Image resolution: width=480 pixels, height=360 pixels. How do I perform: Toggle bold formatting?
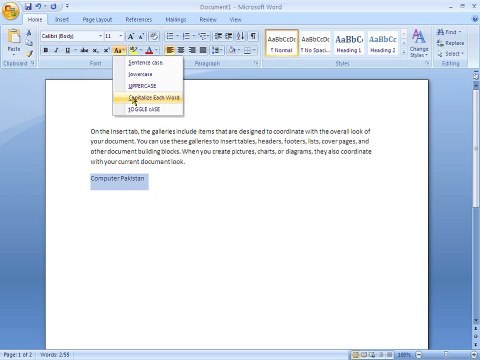pyautogui.click(x=46, y=50)
